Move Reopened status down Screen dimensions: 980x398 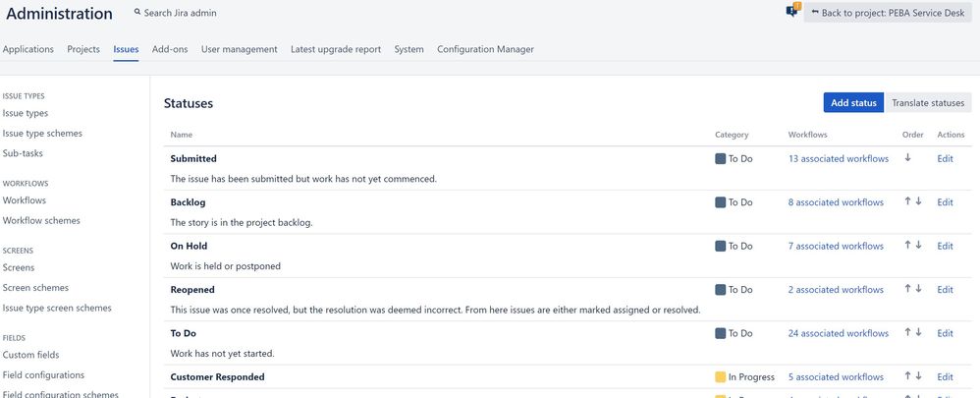click(919, 289)
